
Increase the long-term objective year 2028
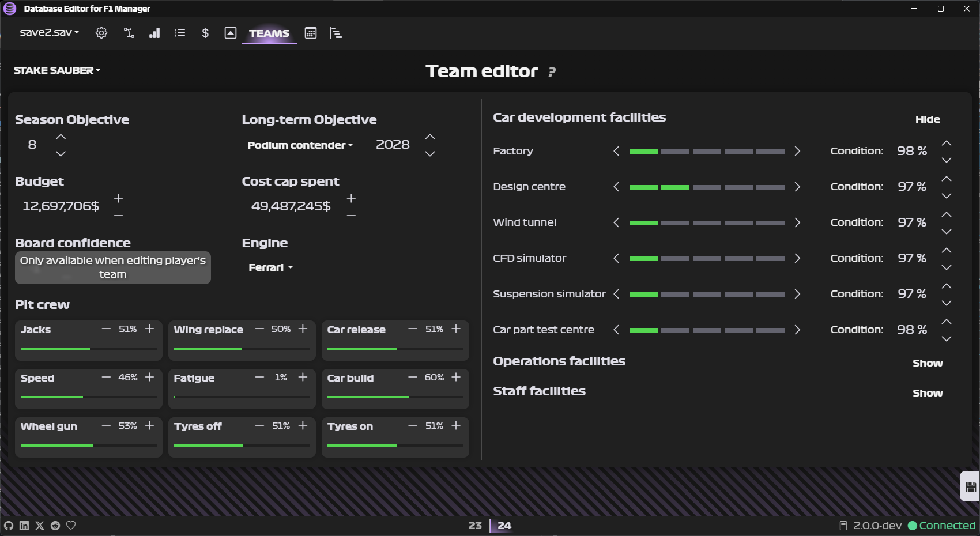pos(430,137)
